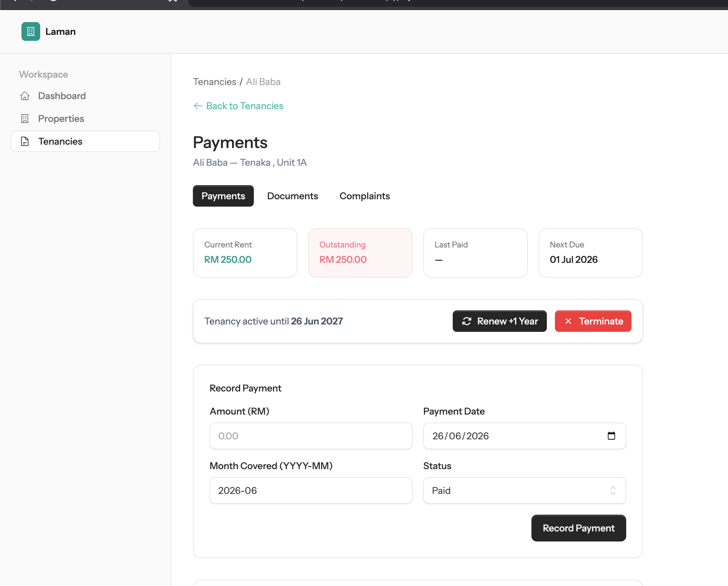Click the Payments page heading
The height and width of the screenshot is (586, 728).
point(230,142)
